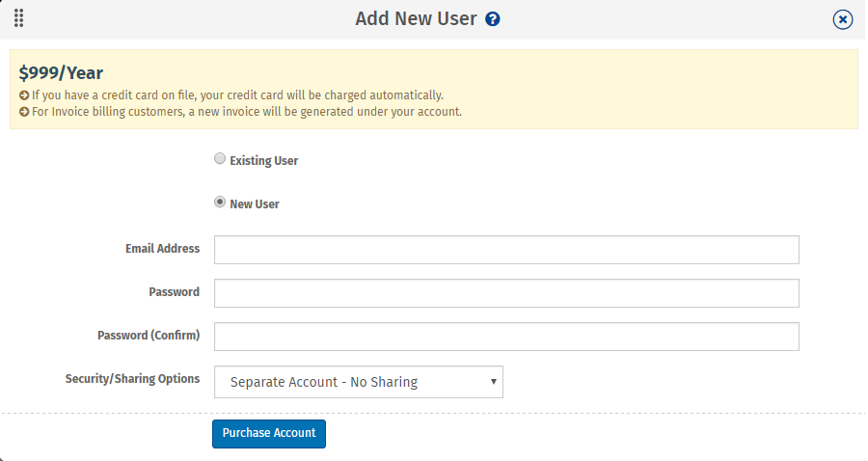
Task: Click the Purchase Account button
Action: coord(269,433)
